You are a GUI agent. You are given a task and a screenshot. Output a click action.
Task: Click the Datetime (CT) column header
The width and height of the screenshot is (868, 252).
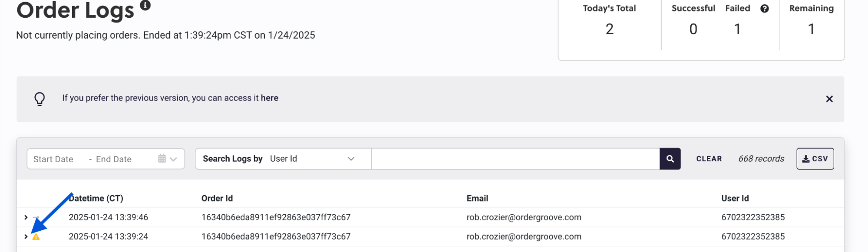point(96,198)
